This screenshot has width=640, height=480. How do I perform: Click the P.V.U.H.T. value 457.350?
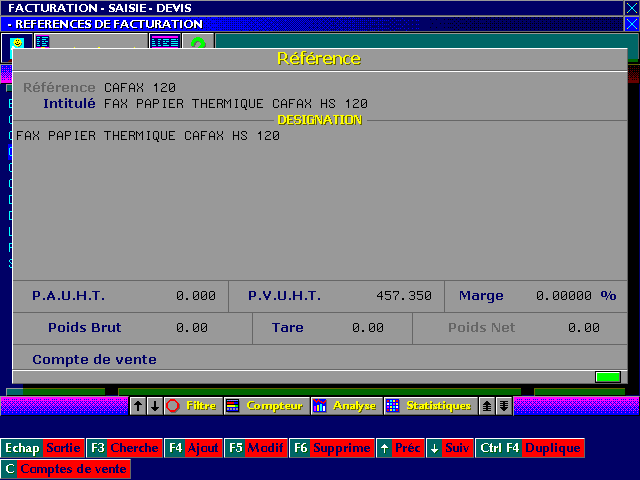(404, 296)
